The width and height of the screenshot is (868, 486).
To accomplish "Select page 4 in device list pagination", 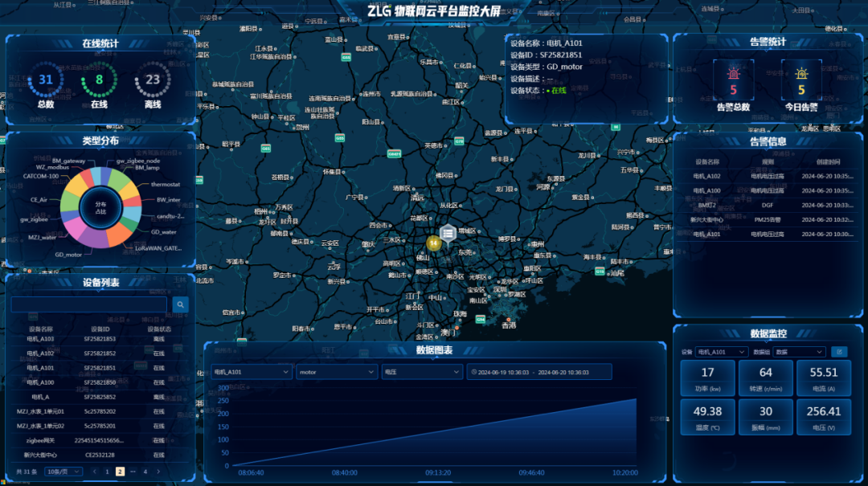I will click(145, 472).
